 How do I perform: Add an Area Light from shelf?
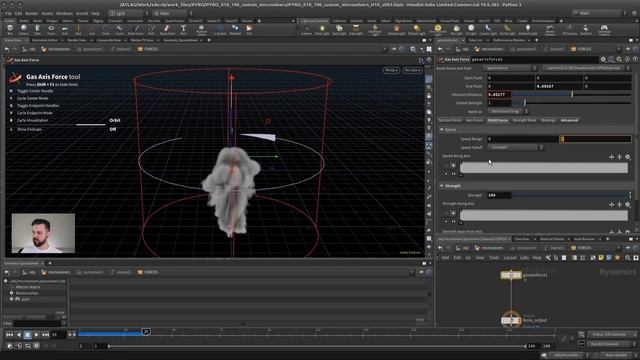tap(356, 29)
